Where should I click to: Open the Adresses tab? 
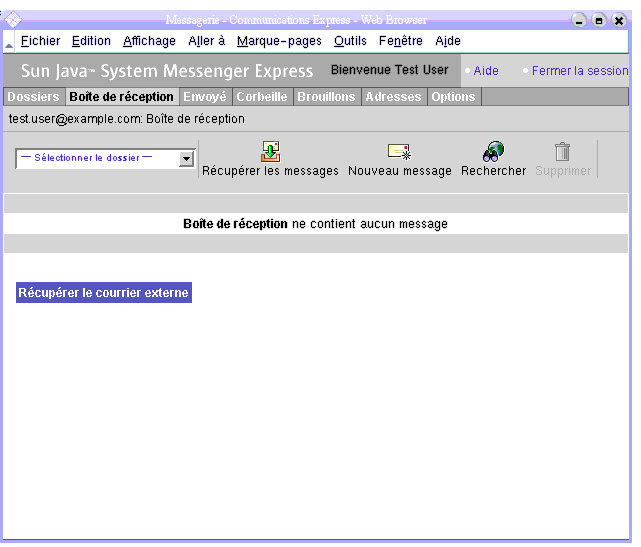coord(394,97)
